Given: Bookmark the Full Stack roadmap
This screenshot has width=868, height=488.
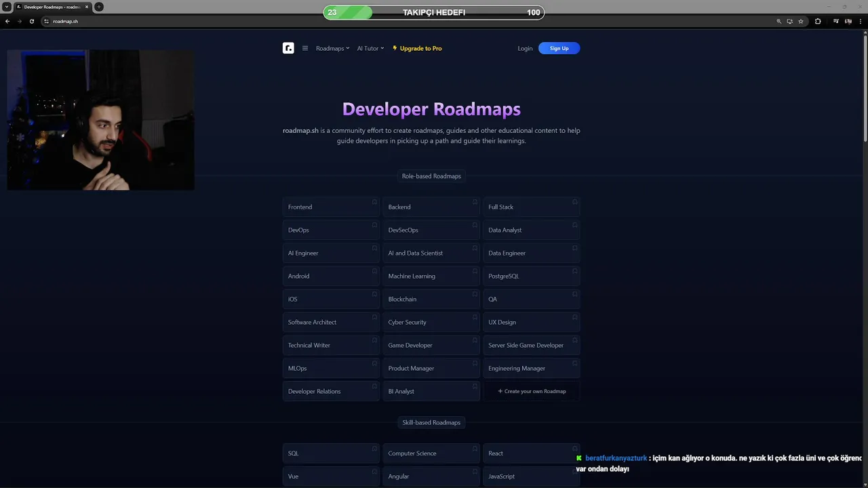Looking at the screenshot, I should [575, 202].
